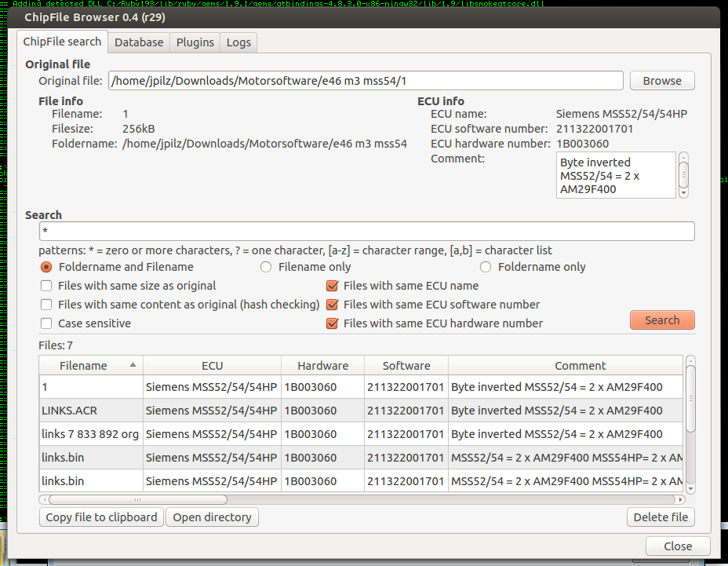Click the Delete file button
Viewport: 728px width, 566px height.
point(661,517)
